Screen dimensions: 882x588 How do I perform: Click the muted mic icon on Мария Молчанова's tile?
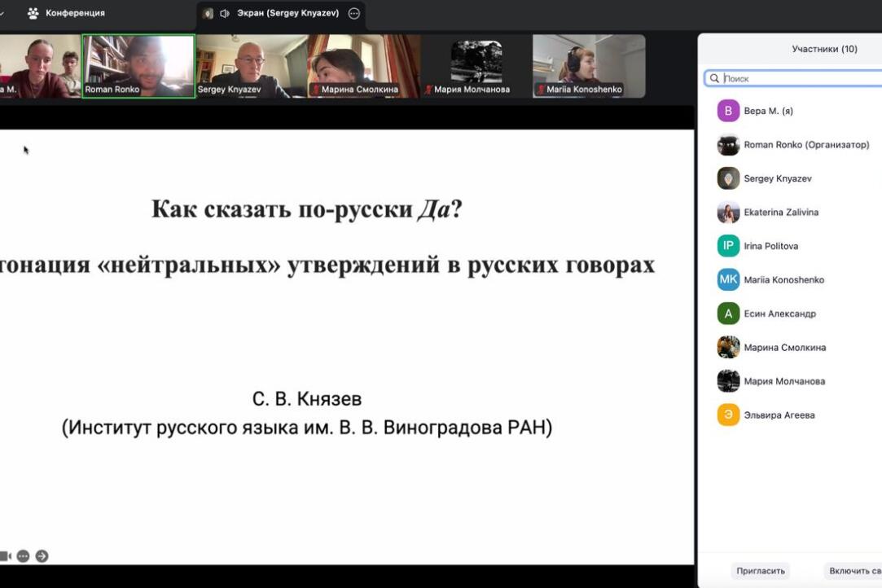[428, 90]
